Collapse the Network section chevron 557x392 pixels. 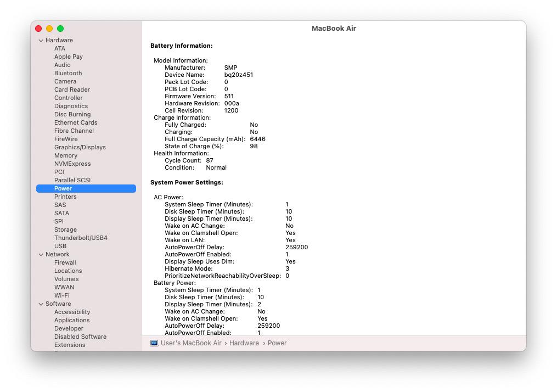pos(41,254)
